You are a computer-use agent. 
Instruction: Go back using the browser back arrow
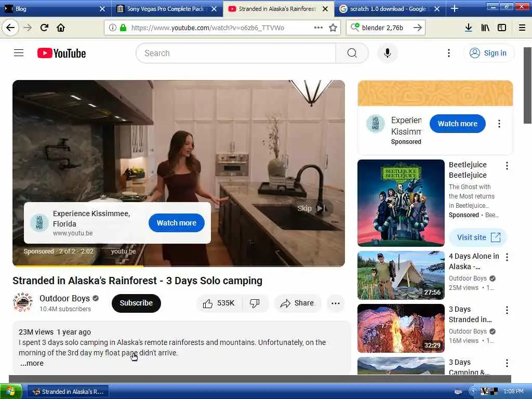(x=10, y=28)
